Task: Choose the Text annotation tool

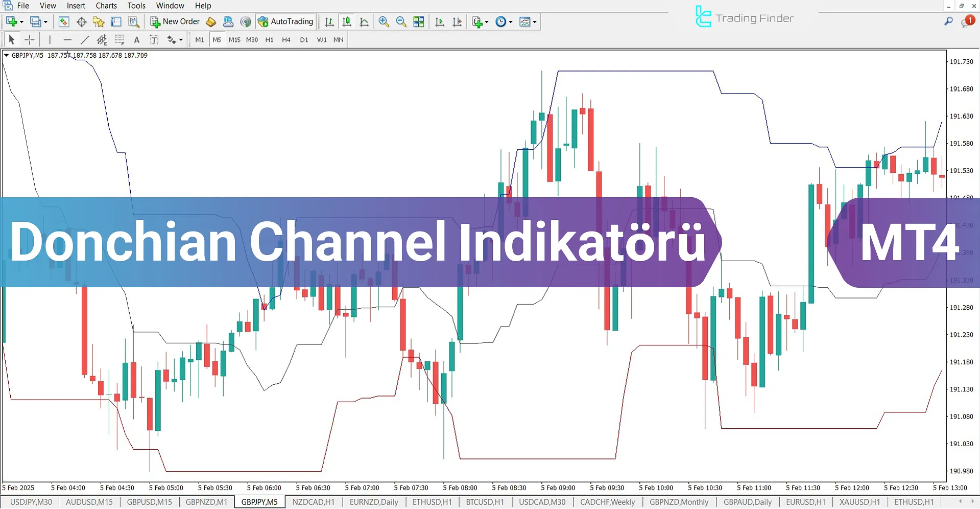Action: coord(136,39)
